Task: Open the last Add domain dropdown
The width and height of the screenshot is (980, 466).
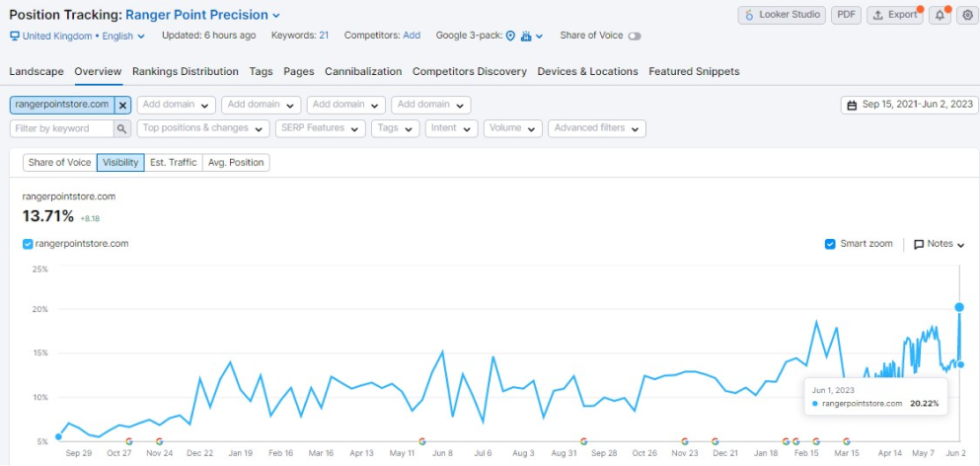Action: coord(430,105)
